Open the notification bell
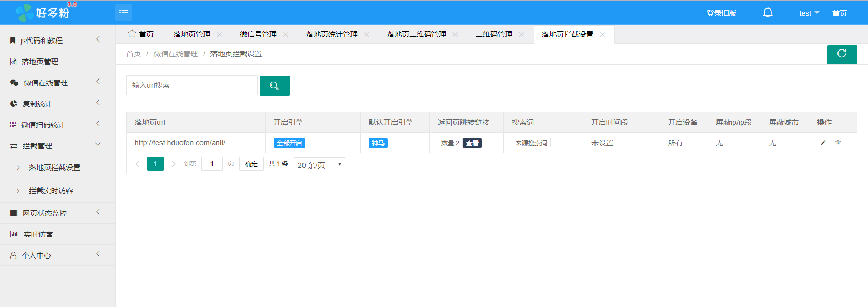This screenshot has height=307, width=868. [768, 13]
